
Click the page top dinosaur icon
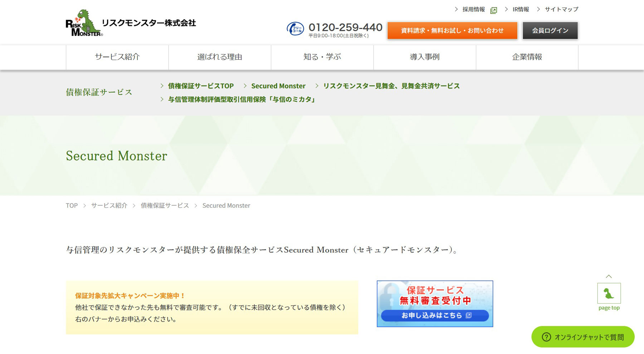click(x=609, y=293)
